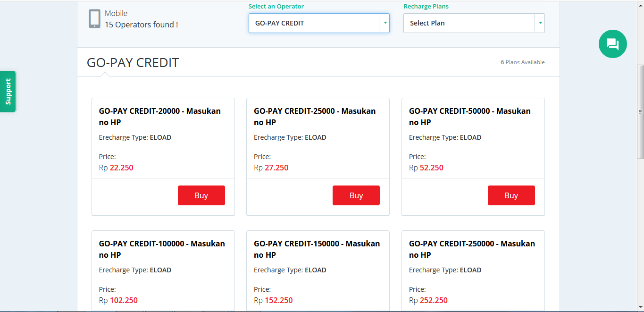
Task: Click the price Rp 52.250
Action: (427, 168)
